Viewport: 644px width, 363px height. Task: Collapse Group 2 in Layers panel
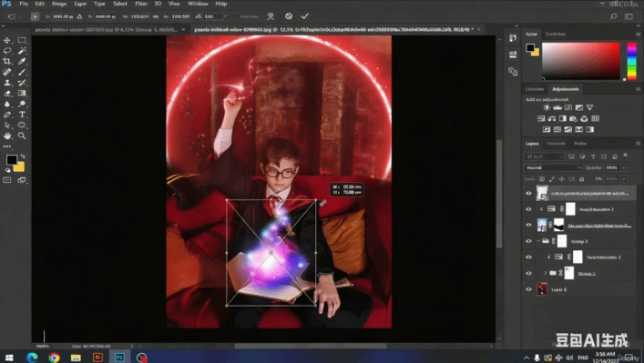coord(538,241)
